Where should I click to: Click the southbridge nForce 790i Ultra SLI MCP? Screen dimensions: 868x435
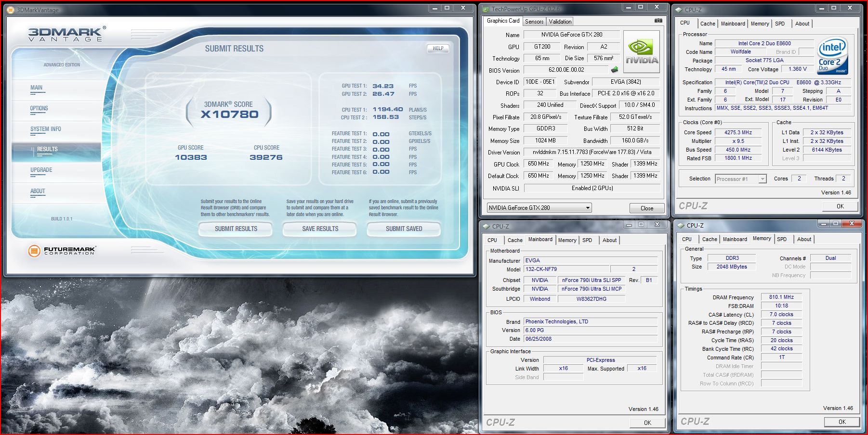592,289
